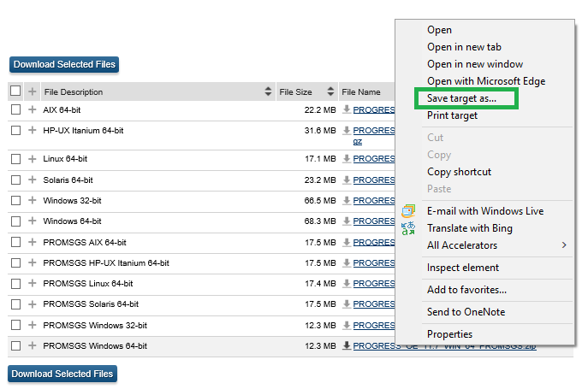This screenshot has height=389, width=588.
Task: Select Inspect element menu entry
Action: point(463,268)
